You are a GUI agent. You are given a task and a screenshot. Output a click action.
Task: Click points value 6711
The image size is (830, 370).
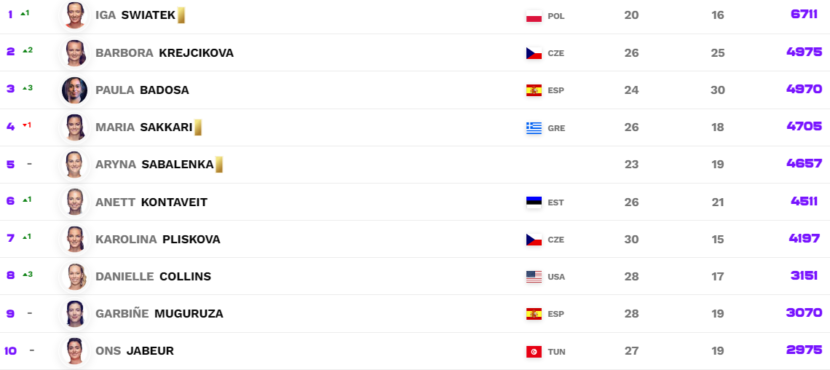[804, 14]
